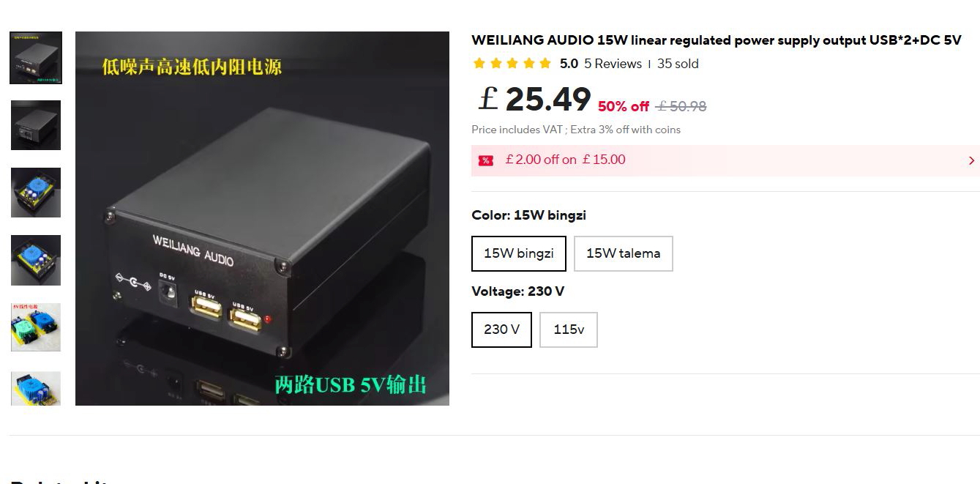Click the product title text
This screenshot has height=484, width=980.
pyautogui.click(x=716, y=40)
